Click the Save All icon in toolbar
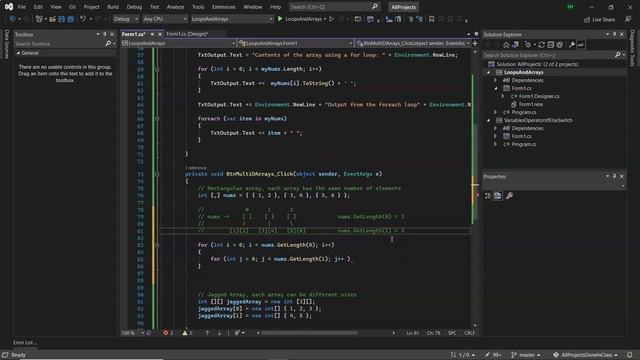Screen dimensions: 640x360 click(70, 19)
